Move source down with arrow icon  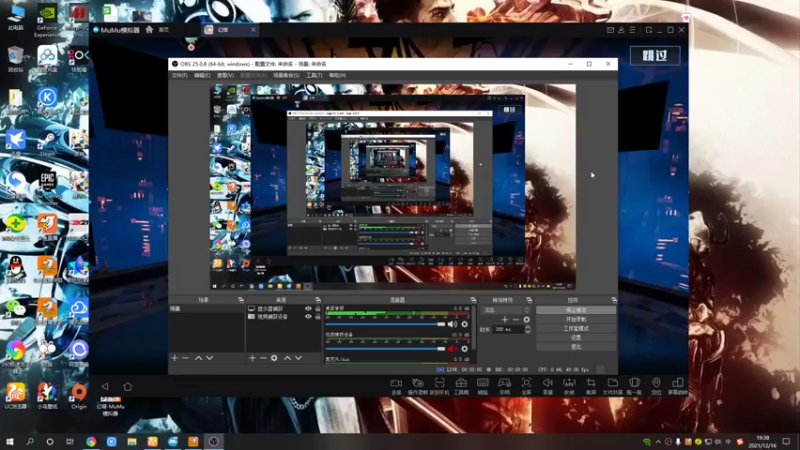pyautogui.click(x=298, y=358)
